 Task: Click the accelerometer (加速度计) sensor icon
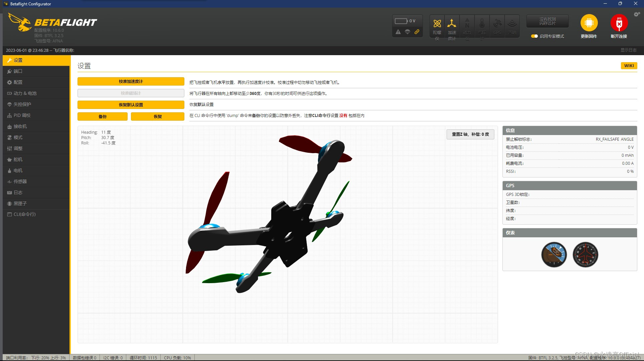coord(452,24)
